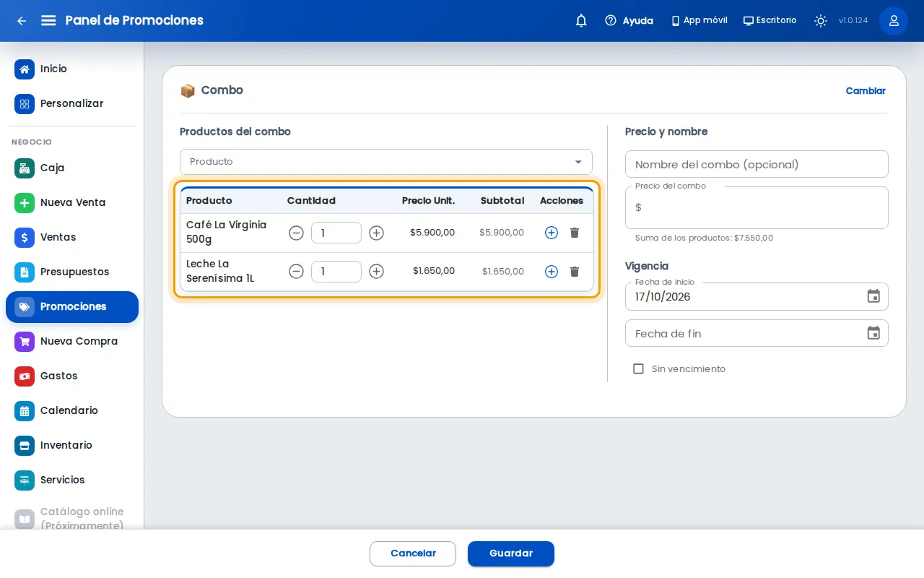Increase quantity of Café La Virginia 500g

376,233
